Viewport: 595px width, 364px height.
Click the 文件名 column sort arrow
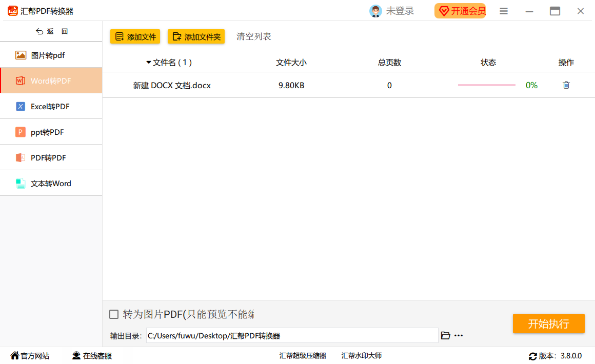click(149, 62)
